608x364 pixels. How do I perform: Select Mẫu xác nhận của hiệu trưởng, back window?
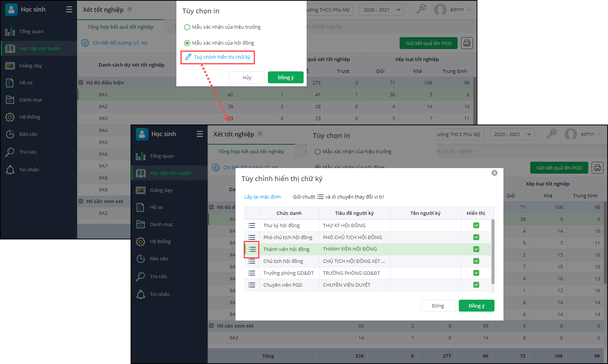pos(187,27)
